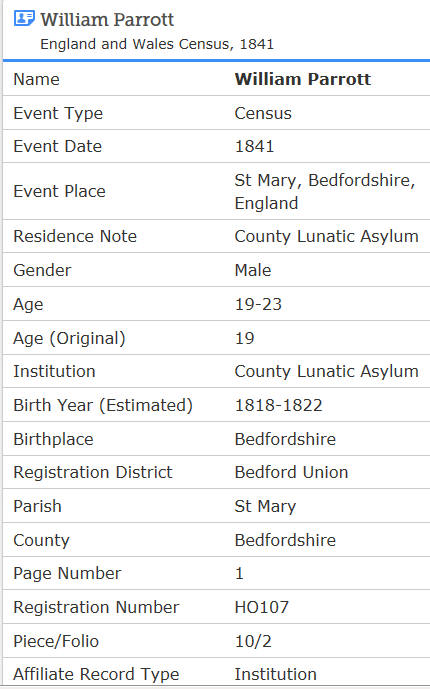Click the Birthplace Bedfordshire value
430x689 pixels.
click(x=285, y=439)
